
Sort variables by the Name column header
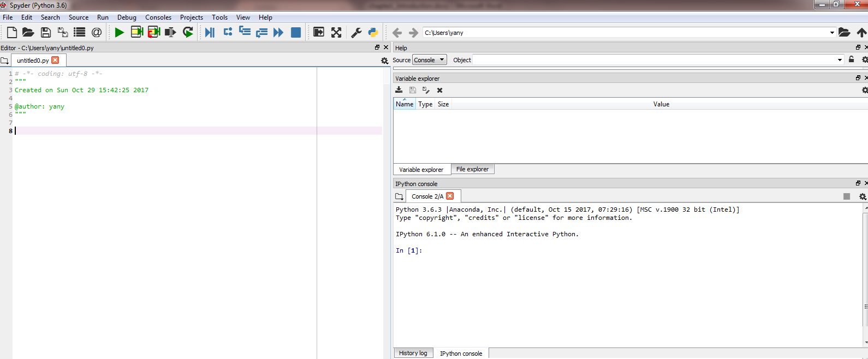pos(405,104)
